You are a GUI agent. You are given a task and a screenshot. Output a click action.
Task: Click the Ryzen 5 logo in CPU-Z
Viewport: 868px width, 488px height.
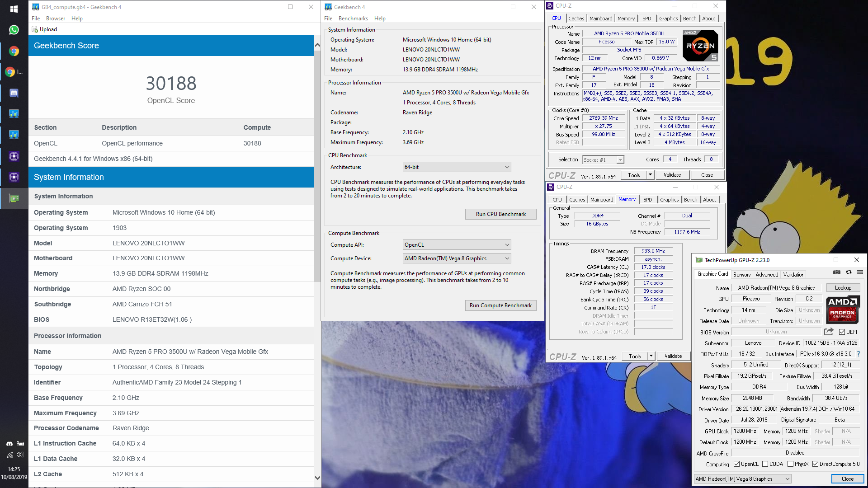tap(700, 46)
